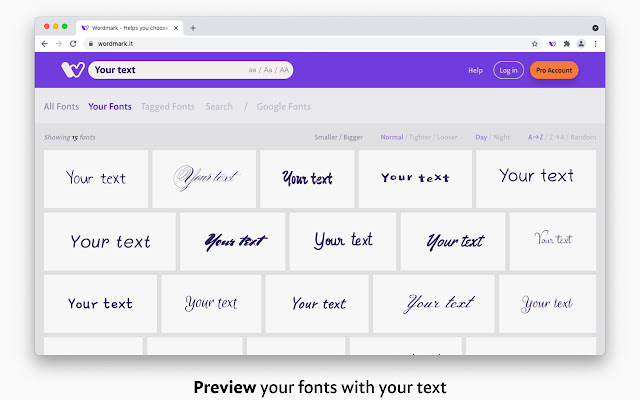The image size is (640, 400).
Task: Select the wide-spaced bold font card in first row
Action: tap(415, 179)
